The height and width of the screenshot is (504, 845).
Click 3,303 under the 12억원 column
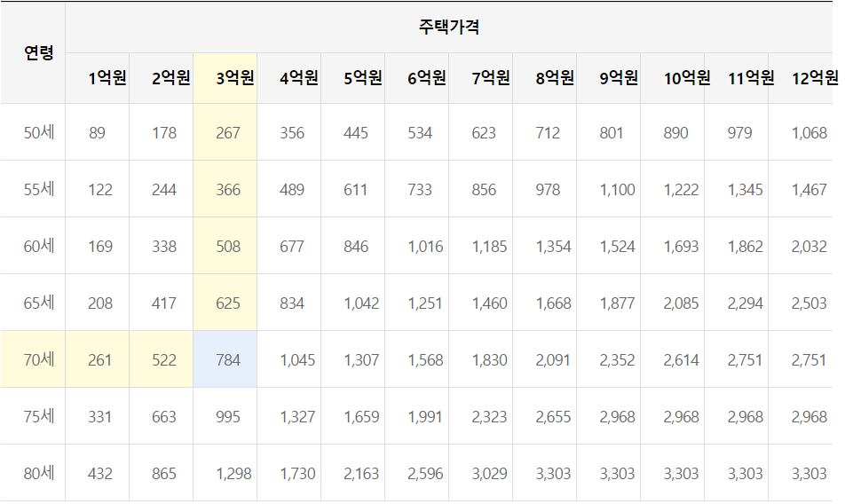809,473
